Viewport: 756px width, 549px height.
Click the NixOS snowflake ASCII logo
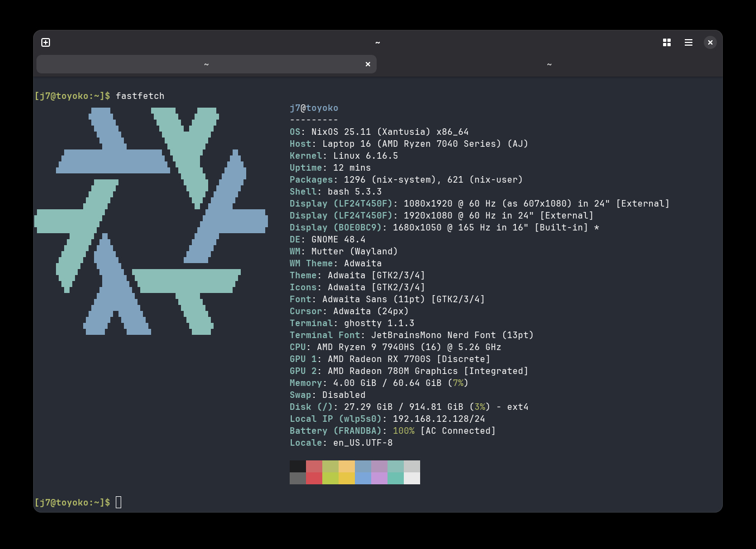(x=151, y=221)
